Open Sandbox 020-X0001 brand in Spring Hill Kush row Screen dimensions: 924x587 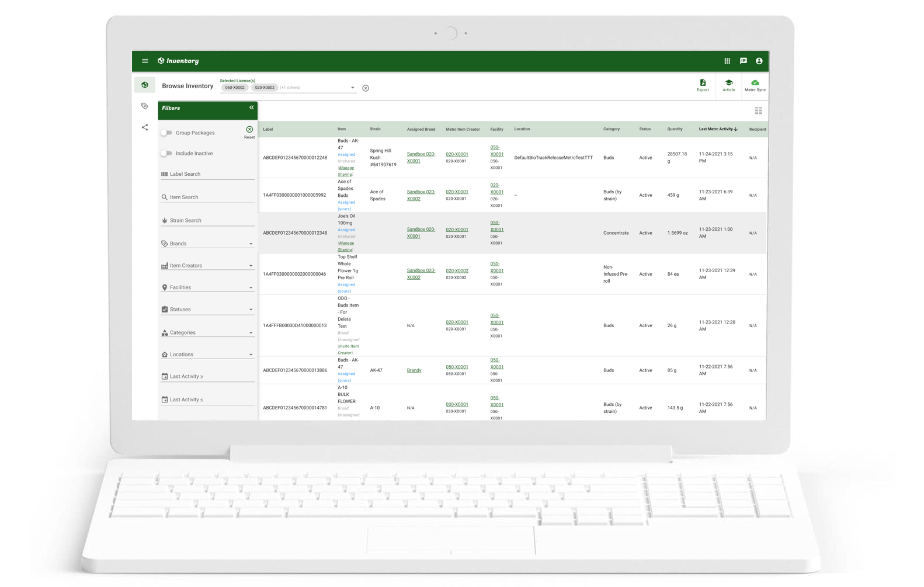tap(421, 158)
